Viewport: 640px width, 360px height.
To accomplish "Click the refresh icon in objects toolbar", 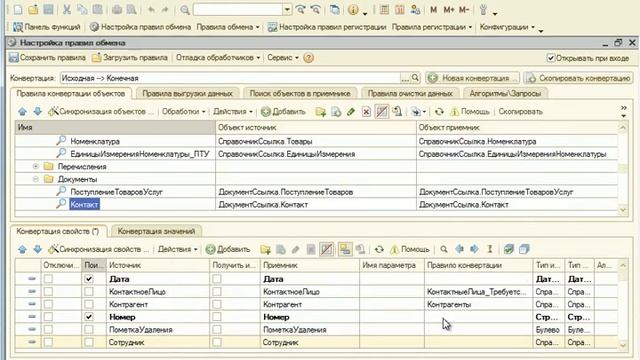I will [x=439, y=111].
